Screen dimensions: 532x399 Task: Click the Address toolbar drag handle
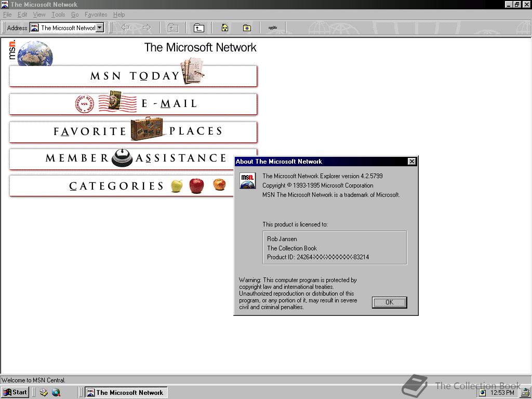point(4,28)
